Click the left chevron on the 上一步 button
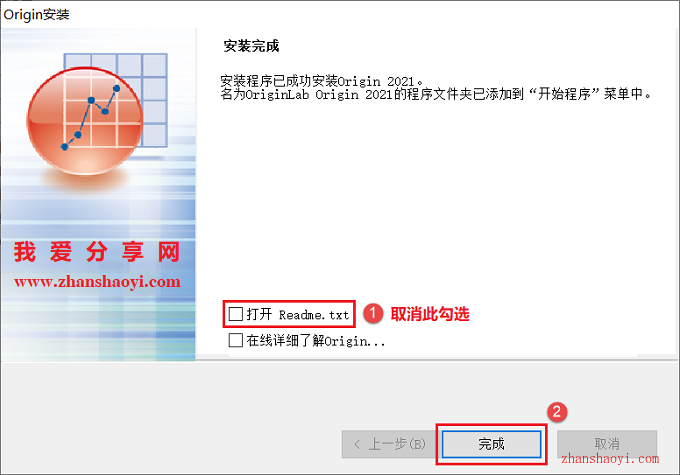This screenshot has width=680, height=475. pyautogui.click(x=357, y=444)
